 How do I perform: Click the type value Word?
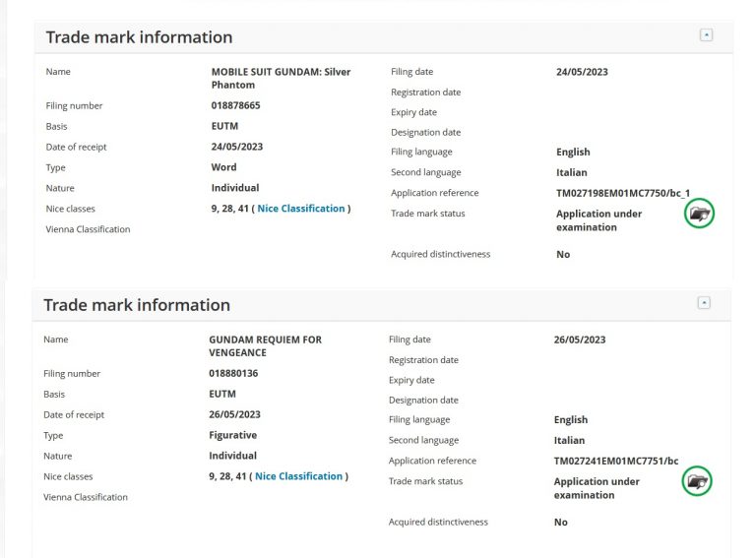pos(223,167)
